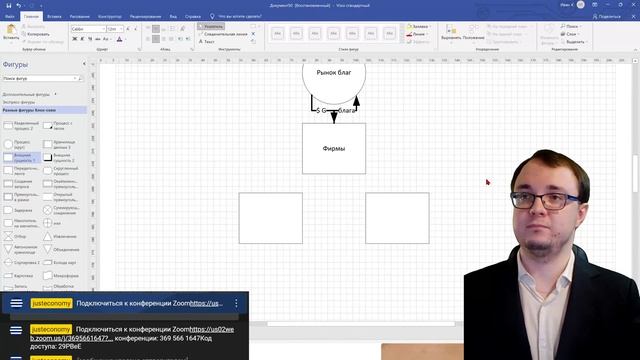Select the Summing junction circle-X shape
This screenshot has height=360, width=640.
click(x=61, y=210)
